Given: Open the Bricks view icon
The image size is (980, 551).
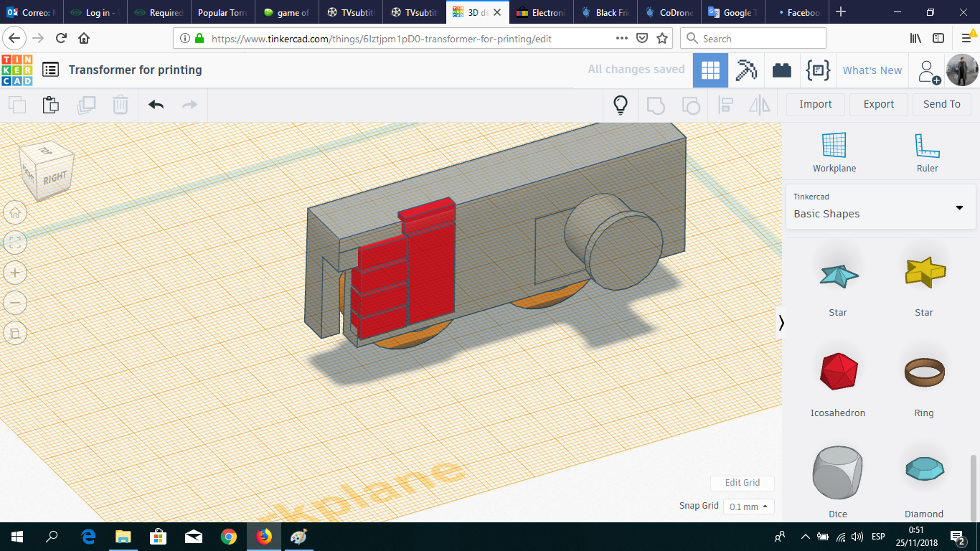Looking at the screenshot, I should (x=781, y=70).
